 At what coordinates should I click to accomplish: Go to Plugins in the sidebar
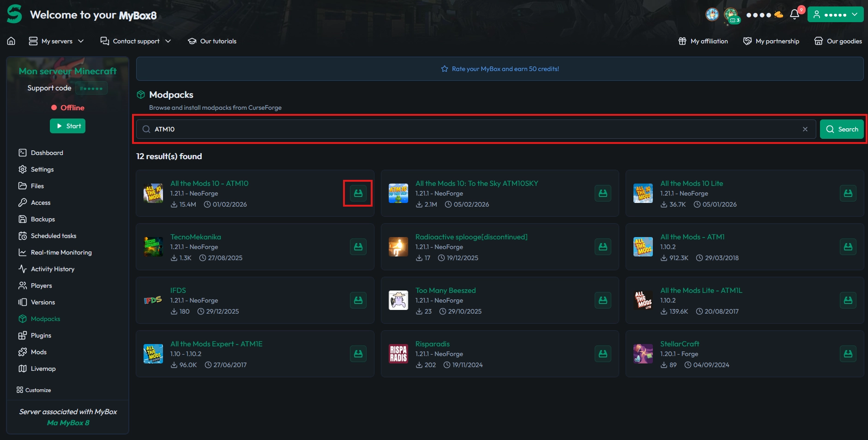pyautogui.click(x=41, y=335)
